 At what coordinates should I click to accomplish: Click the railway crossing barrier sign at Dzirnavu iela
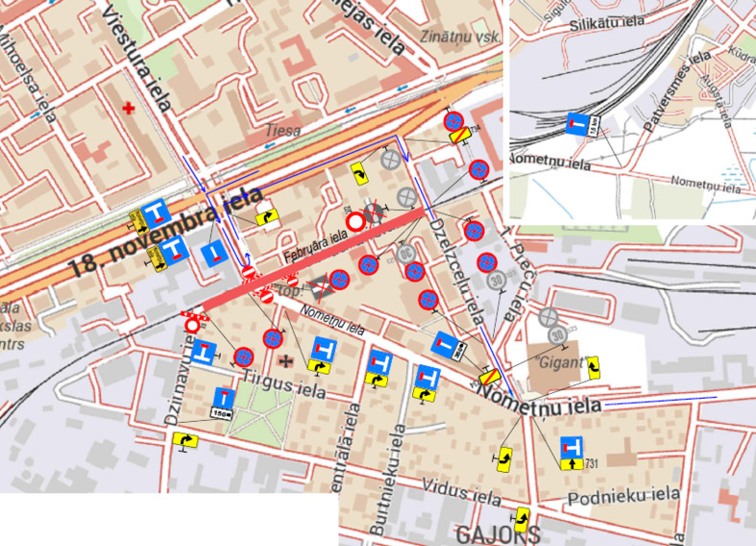click(x=194, y=322)
